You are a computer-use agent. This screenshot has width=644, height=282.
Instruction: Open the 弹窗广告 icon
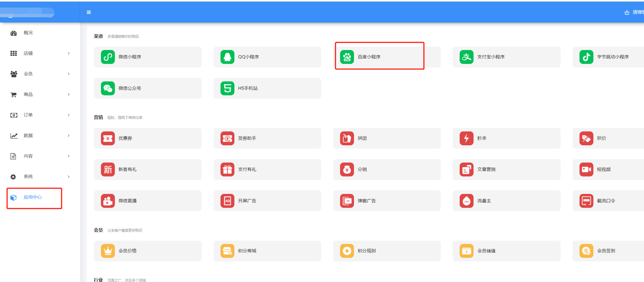[347, 201]
